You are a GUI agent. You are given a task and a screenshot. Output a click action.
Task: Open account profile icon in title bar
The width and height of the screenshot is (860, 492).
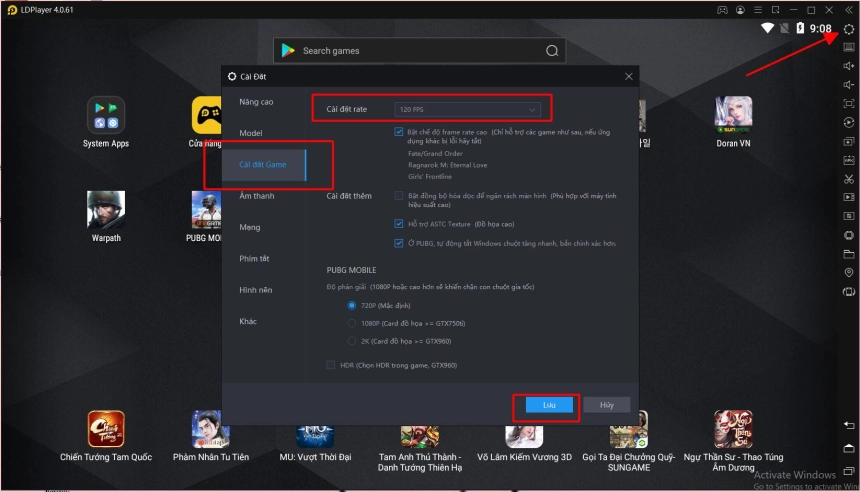point(740,10)
